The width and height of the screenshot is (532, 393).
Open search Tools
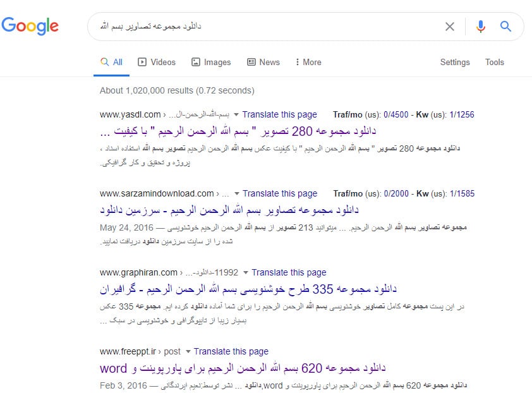tap(494, 62)
